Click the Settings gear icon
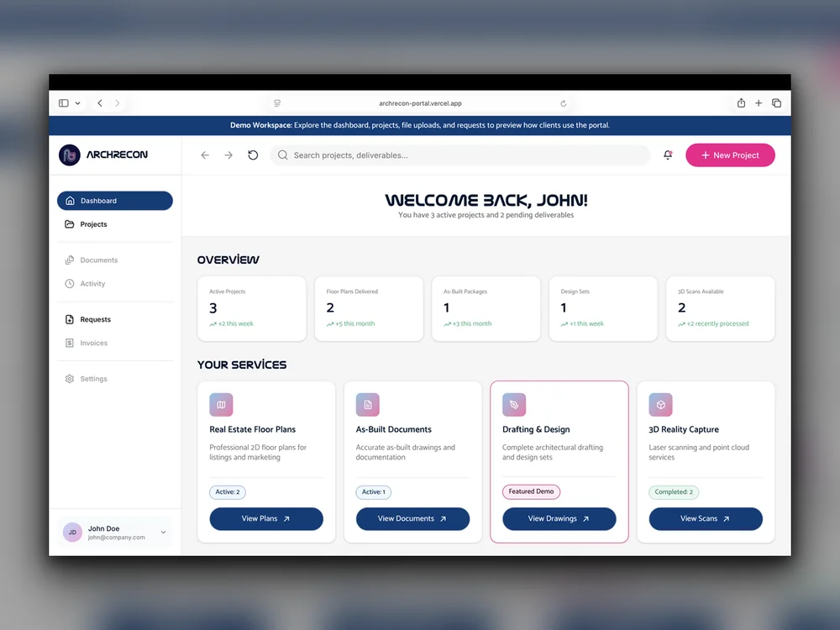This screenshot has height=630, width=840. point(70,379)
